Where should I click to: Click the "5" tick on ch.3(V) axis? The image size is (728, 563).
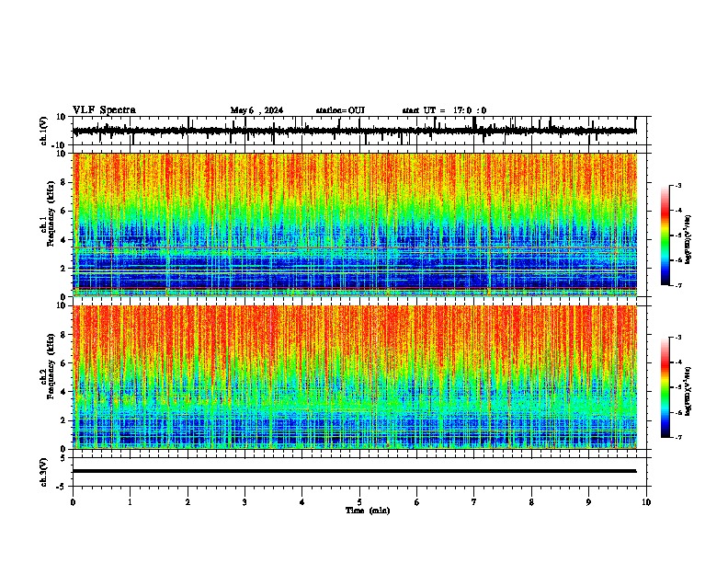pos(64,458)
